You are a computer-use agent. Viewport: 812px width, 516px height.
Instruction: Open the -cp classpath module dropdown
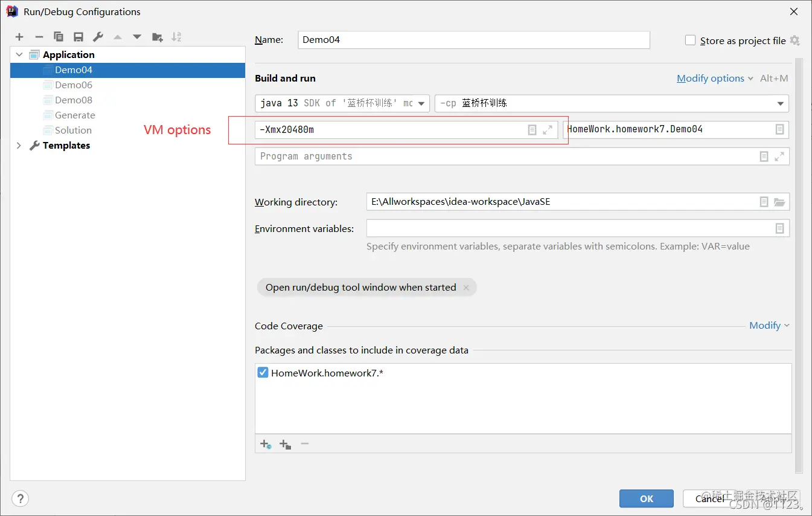pyautogui.click(x=612, y=103)
